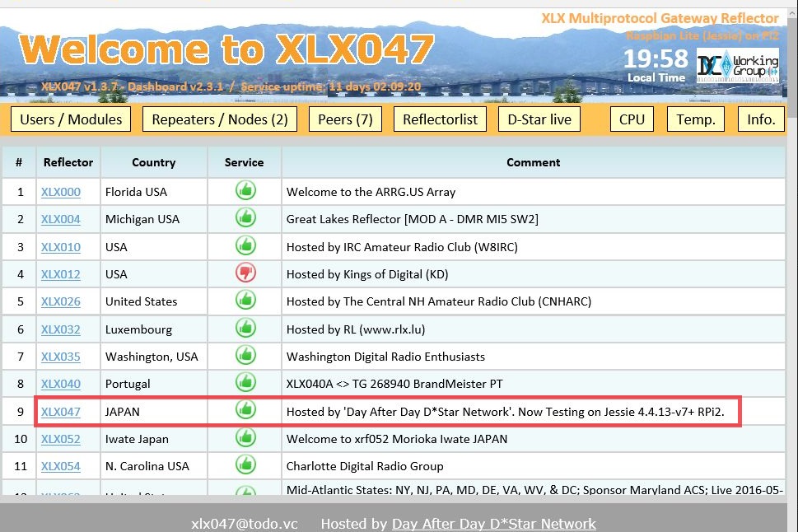Follow the XLX047 reflector link in row 9
Image resolution: width=798 pixels, height=532 pixels.
(61, 411)
